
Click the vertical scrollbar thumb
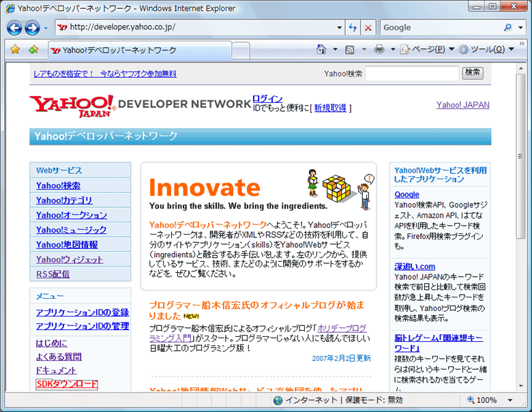[x=520, y=156]
